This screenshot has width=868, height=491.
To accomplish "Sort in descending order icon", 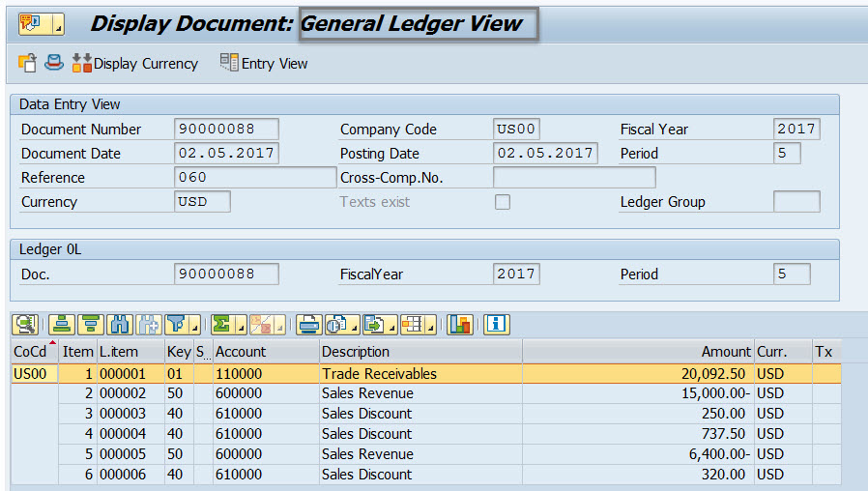I will coord(91,325).
